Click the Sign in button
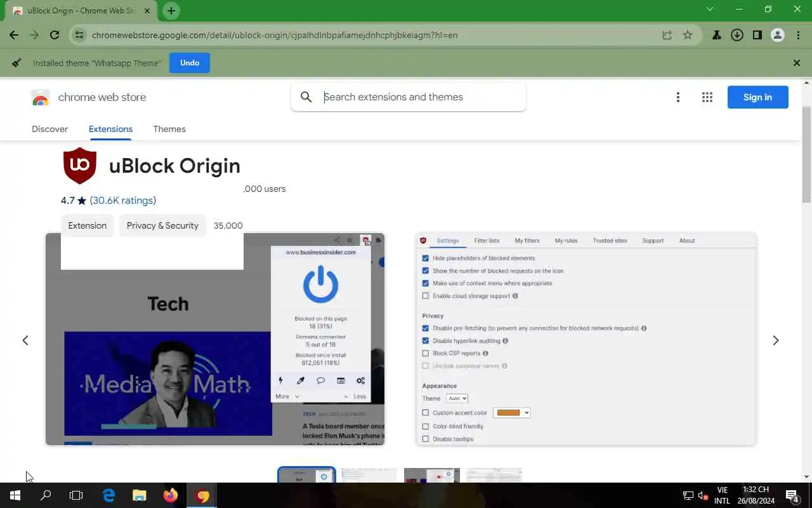 757,97
